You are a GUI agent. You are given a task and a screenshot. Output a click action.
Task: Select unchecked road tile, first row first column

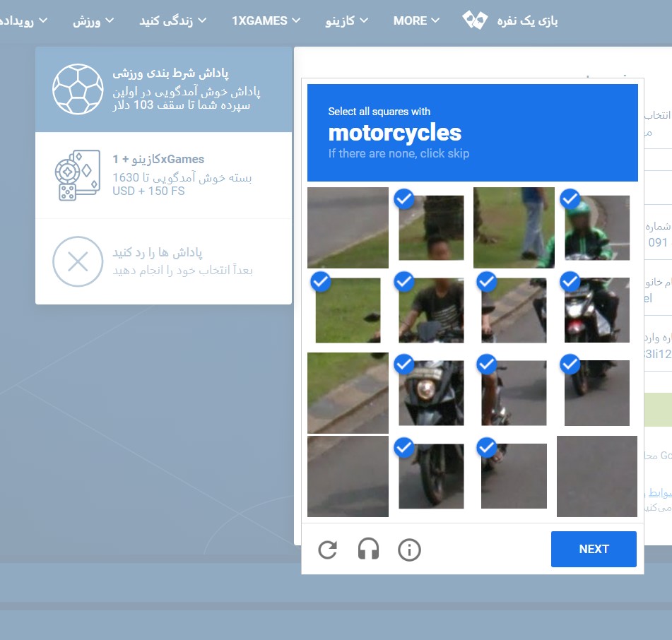click(348, 227)
